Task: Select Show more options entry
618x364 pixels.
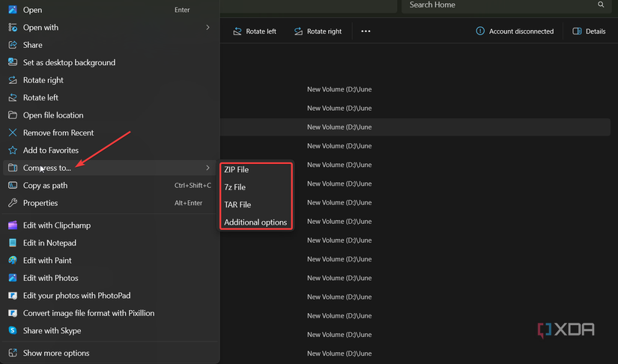Action: [x=56, y=353]
